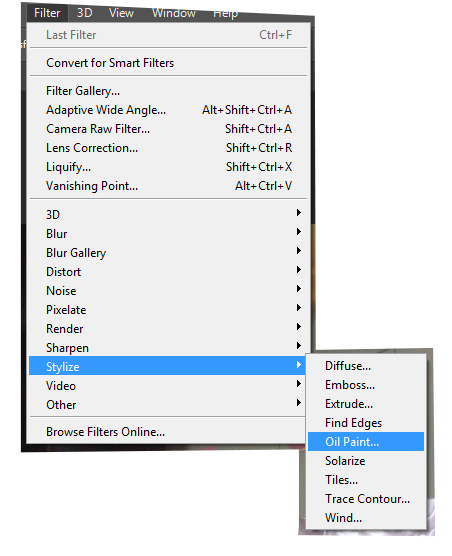Choose Trace Contour filter
This screenshot has height=556, width=452.
(365, 499)
